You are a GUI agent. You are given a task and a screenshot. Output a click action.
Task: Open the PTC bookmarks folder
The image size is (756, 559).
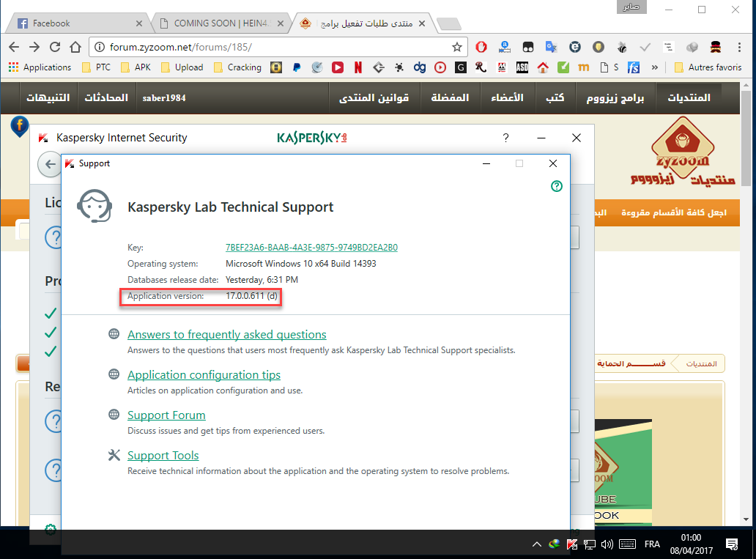[97, 67]
